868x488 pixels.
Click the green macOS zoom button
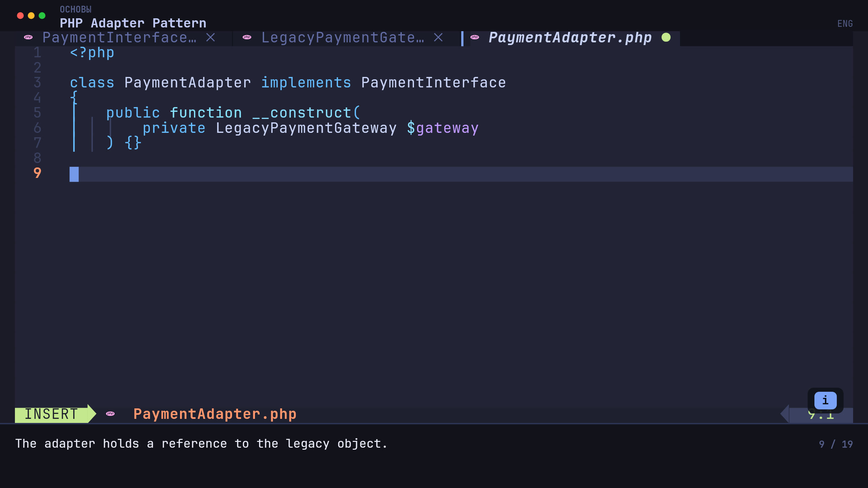click(x=42, y=16)
